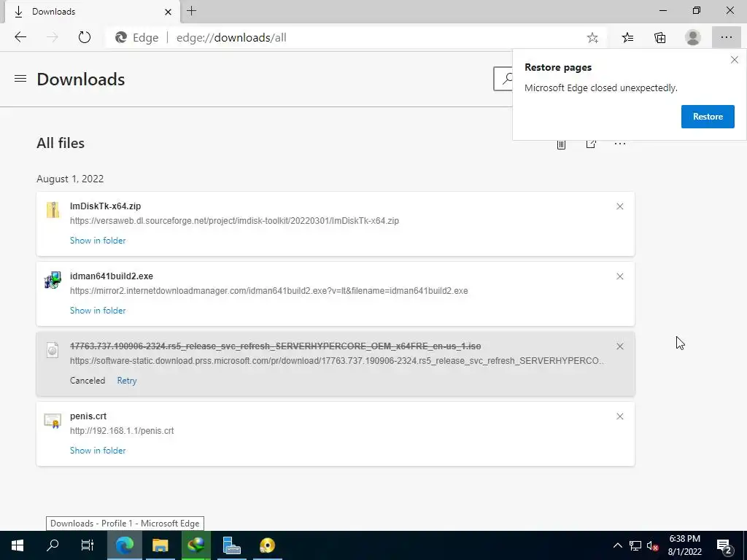The height and width of the screenshot is (560, 747).
Task: Click the ImDiskTk-x64.zip archive icon
Action: pyautogui.click(x=53, y=210)
